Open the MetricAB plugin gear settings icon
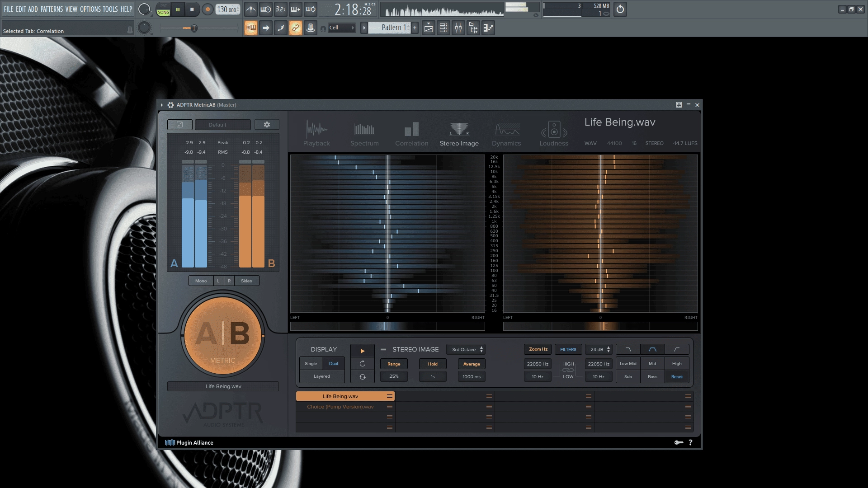868x488 pixels. (170, 105)
